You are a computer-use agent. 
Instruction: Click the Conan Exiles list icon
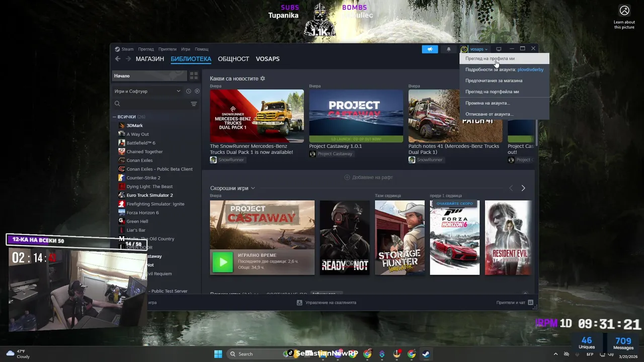coord(121,160)
